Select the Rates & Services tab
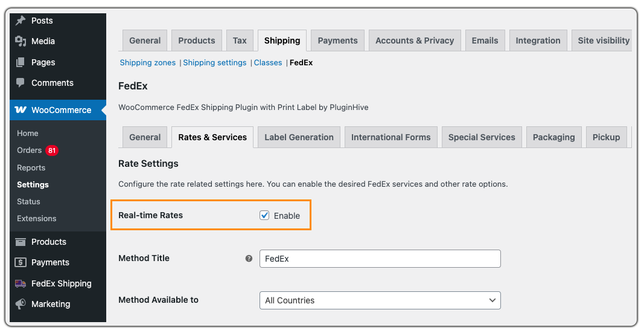Screen dimensions: 644x333 coord(212,137)
